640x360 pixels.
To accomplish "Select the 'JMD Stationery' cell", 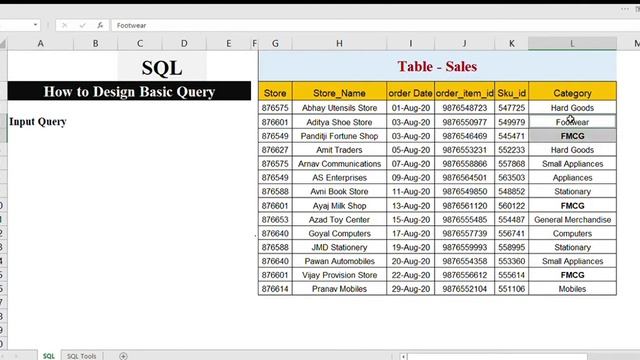I will click(339, 247).
